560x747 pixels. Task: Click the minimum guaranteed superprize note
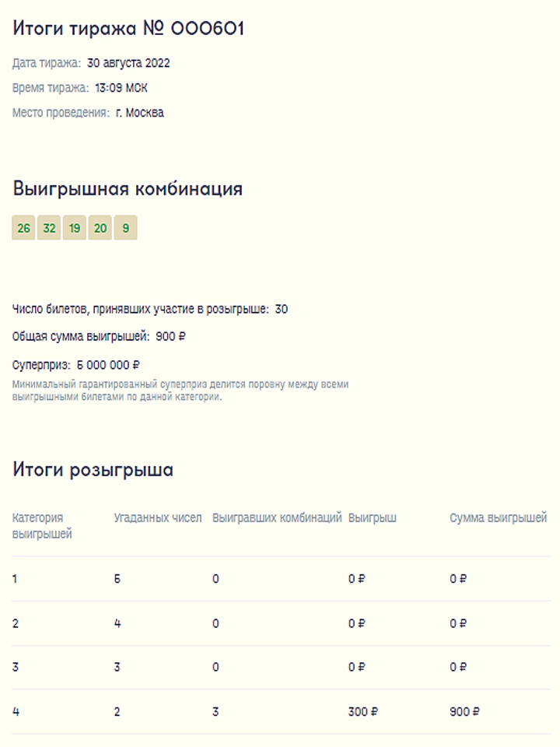coord(180,391)
